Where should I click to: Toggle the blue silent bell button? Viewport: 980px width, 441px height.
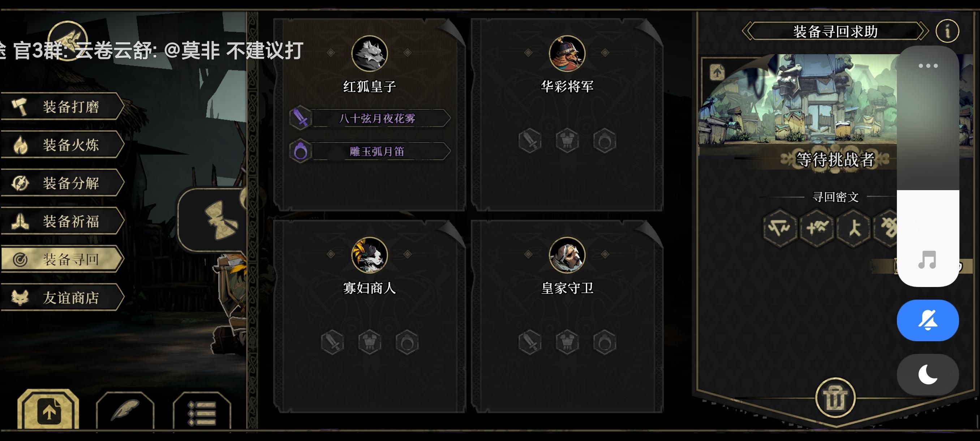click(928, 320)
